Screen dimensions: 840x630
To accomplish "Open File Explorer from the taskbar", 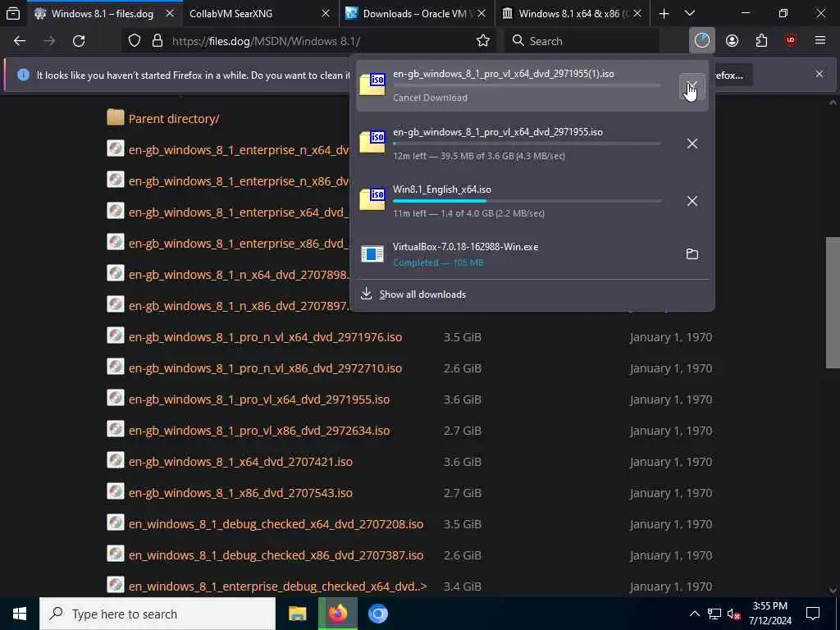I will point(297,614).
